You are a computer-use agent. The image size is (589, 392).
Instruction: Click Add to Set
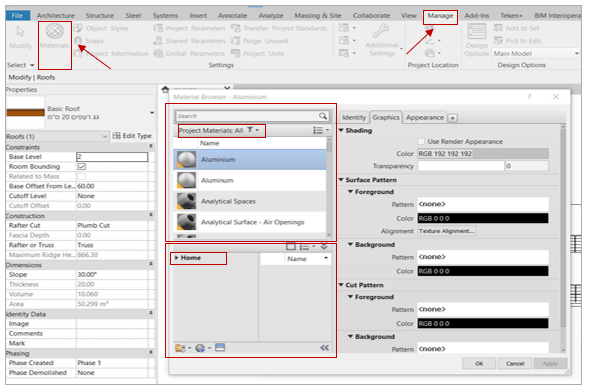(x=517, y=28)
